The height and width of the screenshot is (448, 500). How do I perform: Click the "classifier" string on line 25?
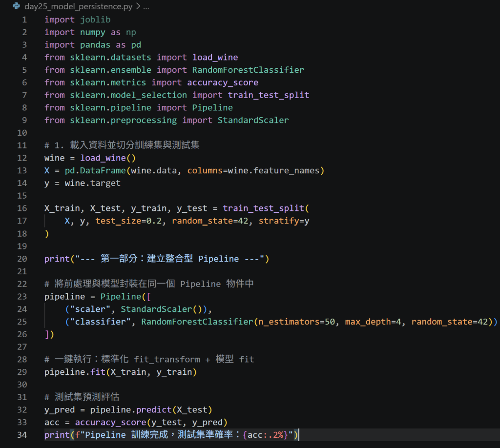click(x=101, y=322)
